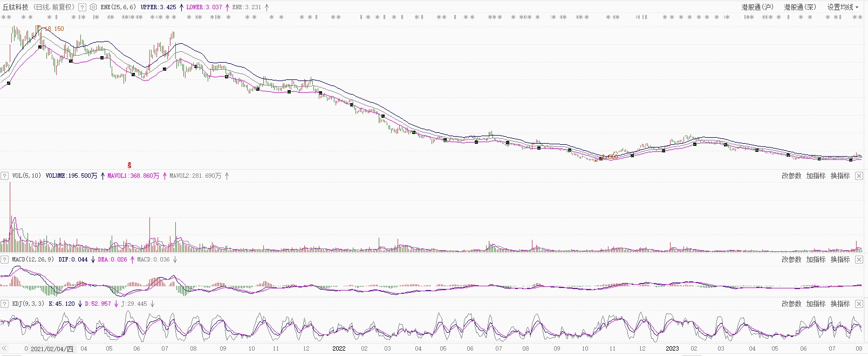Open the 设置均线 dropdown
This screenshot has width=868, height=356.
click(x=843, y=8)
